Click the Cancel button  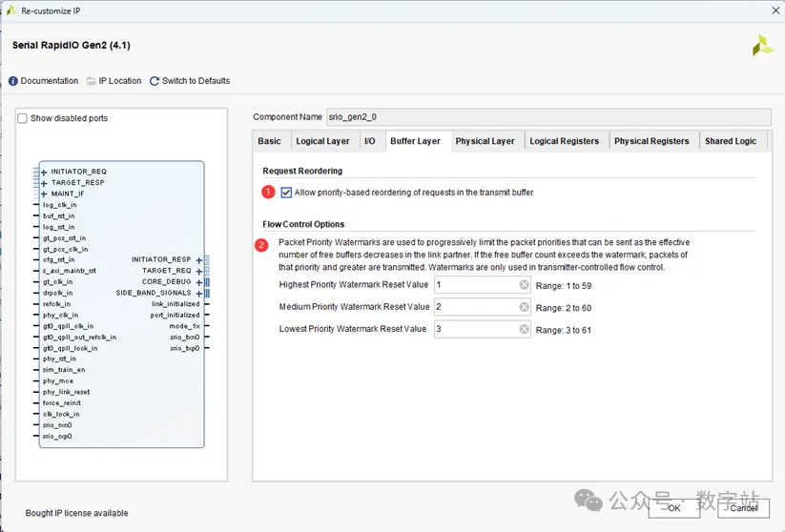[x=743, y=508]
